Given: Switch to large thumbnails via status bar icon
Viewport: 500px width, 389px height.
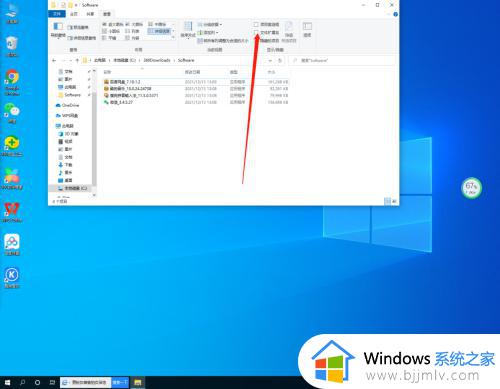Looking at the screenshot, I should (394, 201).
